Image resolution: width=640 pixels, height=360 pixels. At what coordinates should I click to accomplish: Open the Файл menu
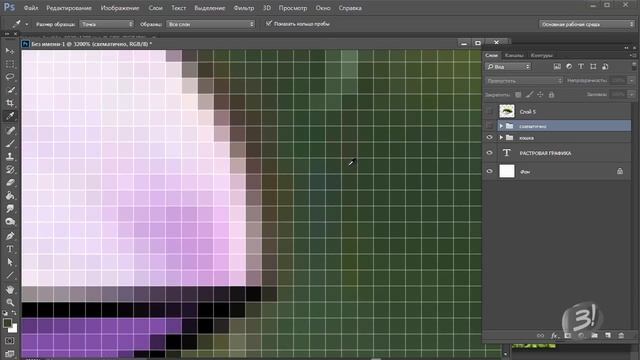coord(31,8)
